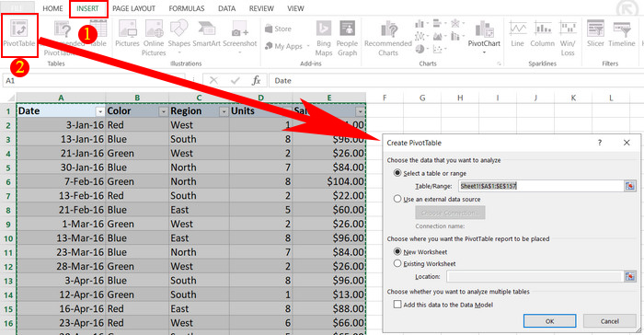Image resolution: width=644 pixels, height=335 pixels.
Task: Click the East cell in row 8
Action: point(199,210)
